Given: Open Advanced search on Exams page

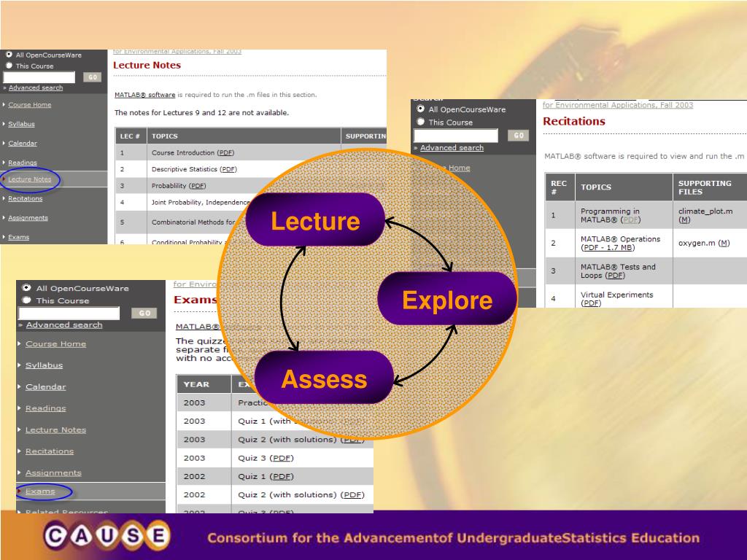Looking at the screenshot, I should click(x=64, y=324).
